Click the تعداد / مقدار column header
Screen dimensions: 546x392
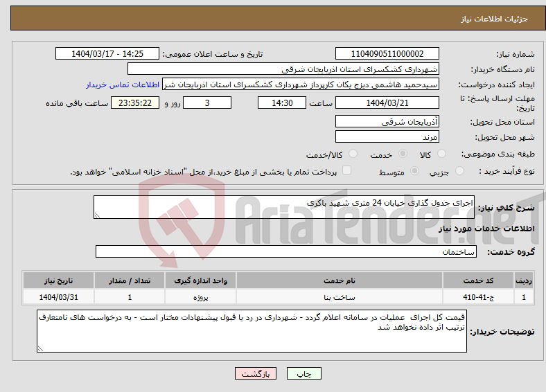tap(130, 280)
